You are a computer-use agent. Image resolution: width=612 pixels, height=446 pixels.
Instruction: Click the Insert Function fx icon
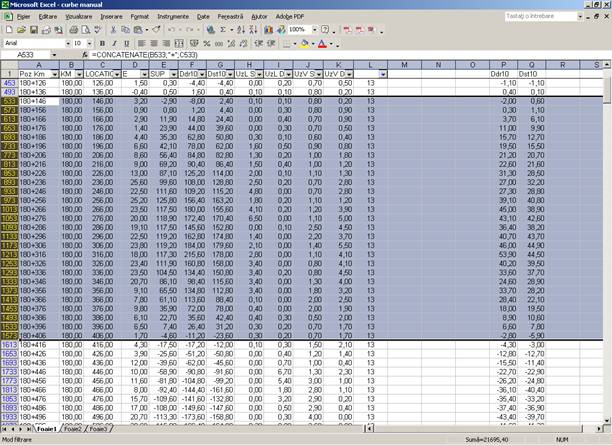[83, 55]
